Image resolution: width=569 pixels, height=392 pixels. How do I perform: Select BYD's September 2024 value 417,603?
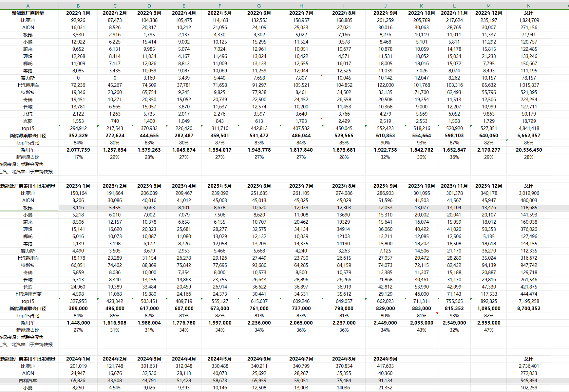click(x=386, y=366)
